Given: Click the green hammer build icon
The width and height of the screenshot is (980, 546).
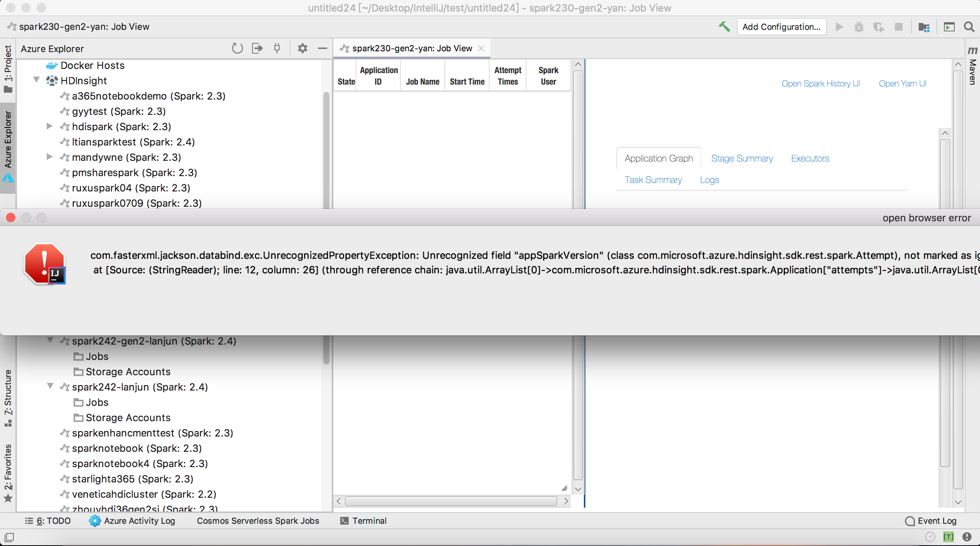Looking at the screenshot, I should [x=724, y=27].
